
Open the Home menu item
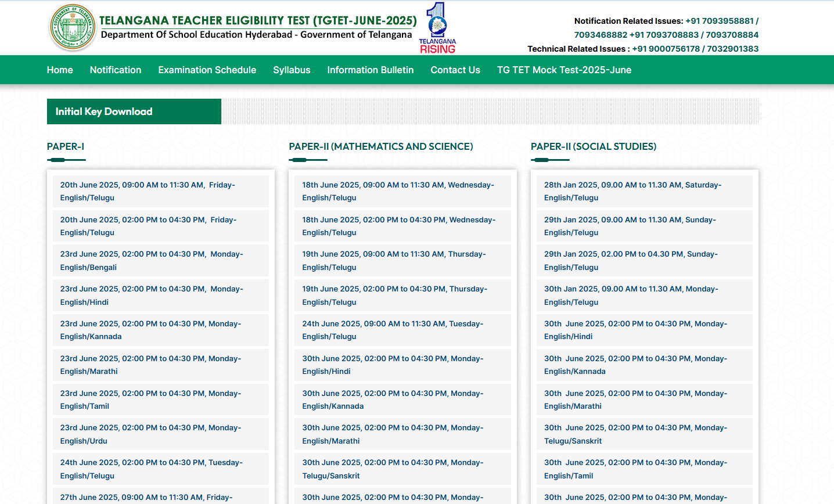coord(60,70)
